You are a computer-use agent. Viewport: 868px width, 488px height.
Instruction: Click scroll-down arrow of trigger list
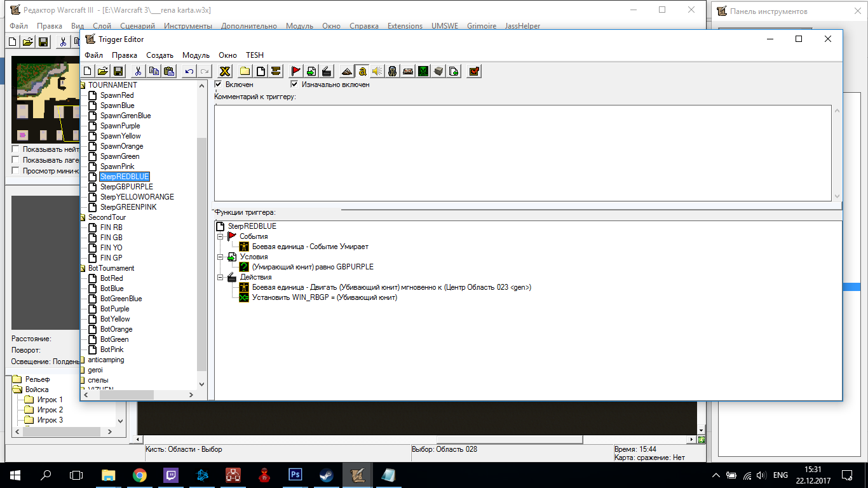202,384
